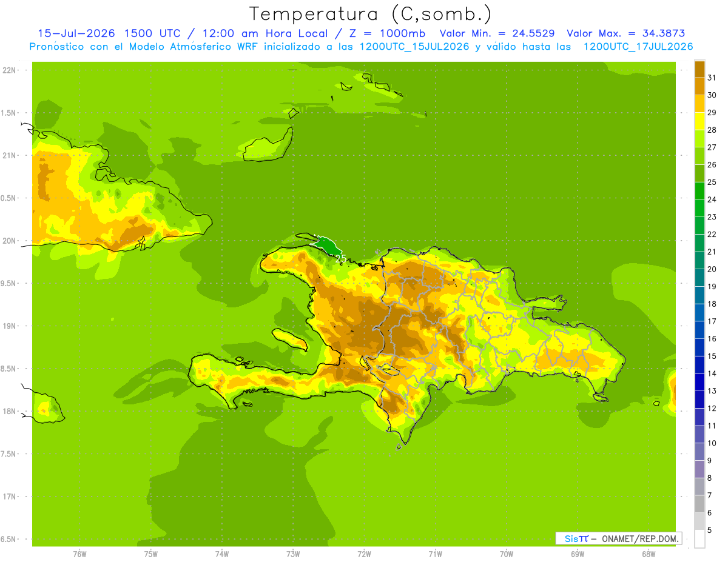Click the brown swatch above 31 on color scale
Viewport: 728px width, 562px height.
coord(699,69)
